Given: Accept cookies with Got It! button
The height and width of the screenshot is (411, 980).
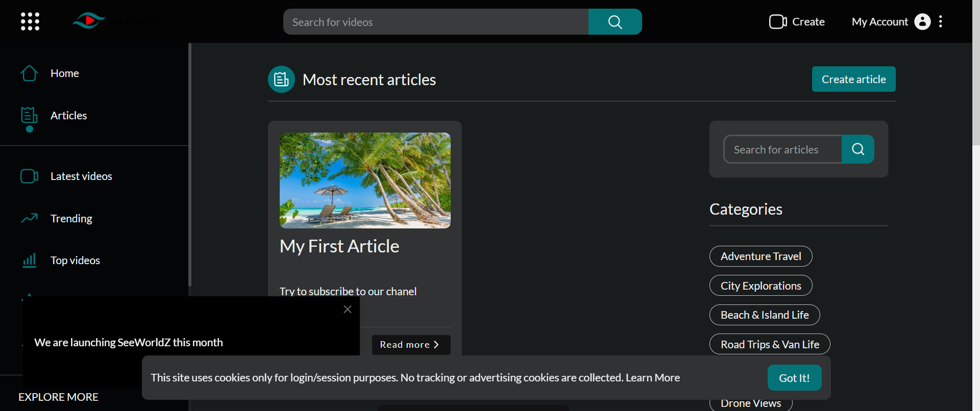Looking at the screenshot, I should tap(795, 378).
